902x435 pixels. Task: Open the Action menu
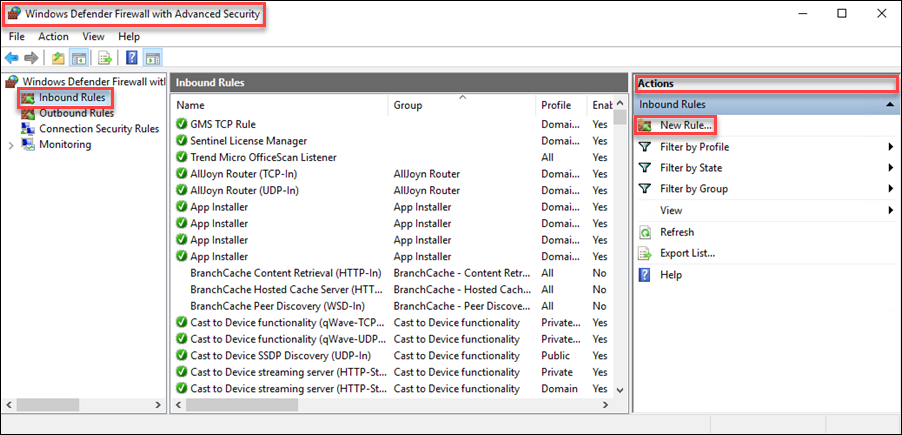pyautogui.click(x=53, y=37)
